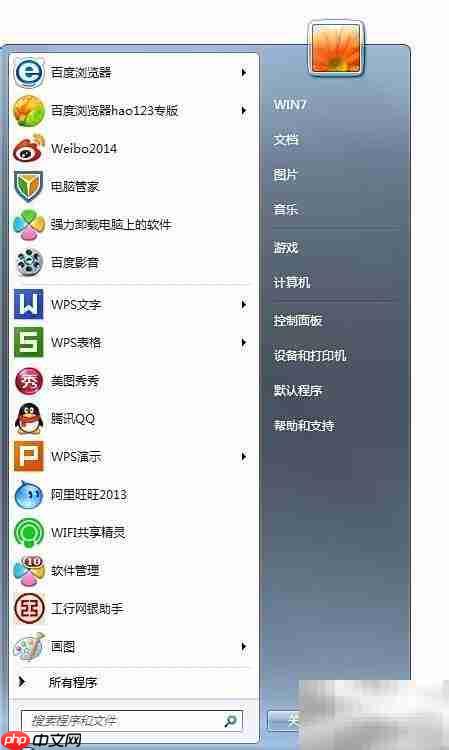Click the 搜索程序和文件 search box
The height and width of the screenshot is (750, 449).
(132, 720)
